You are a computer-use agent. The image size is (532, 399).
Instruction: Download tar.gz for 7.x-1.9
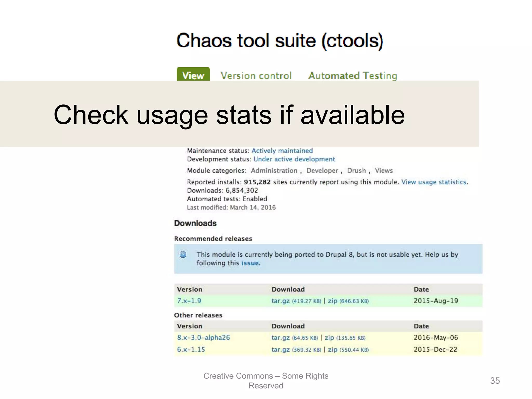[281, 301]
